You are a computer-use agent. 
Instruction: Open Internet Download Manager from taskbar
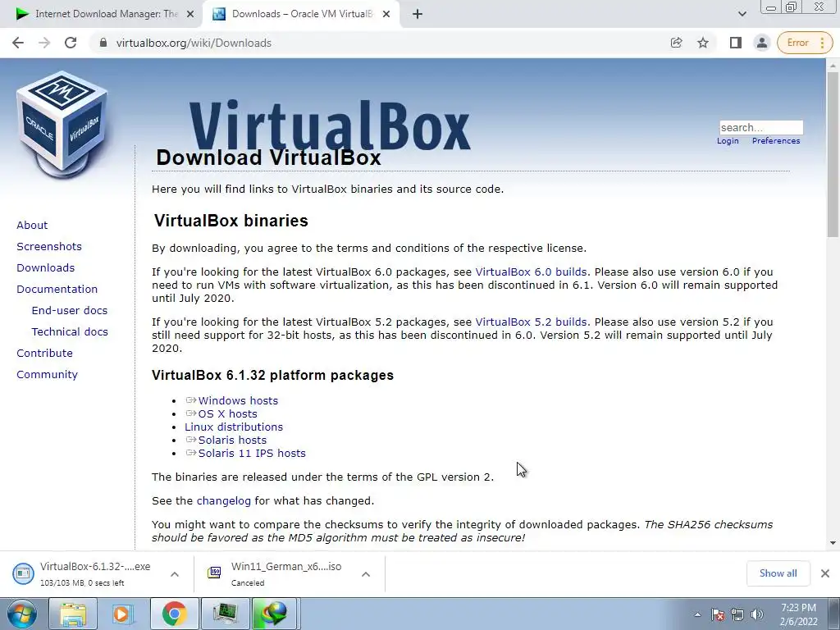point(274,614)
